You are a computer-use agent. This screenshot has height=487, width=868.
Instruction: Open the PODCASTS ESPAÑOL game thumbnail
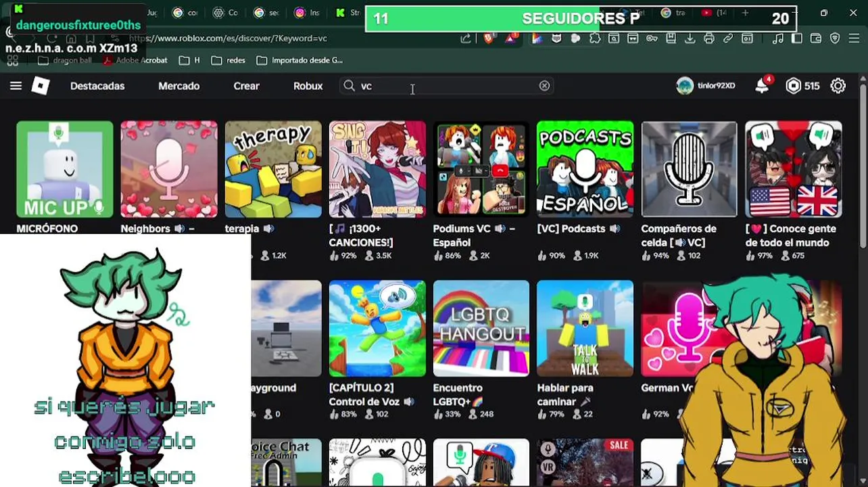click(x=585, y=169)
